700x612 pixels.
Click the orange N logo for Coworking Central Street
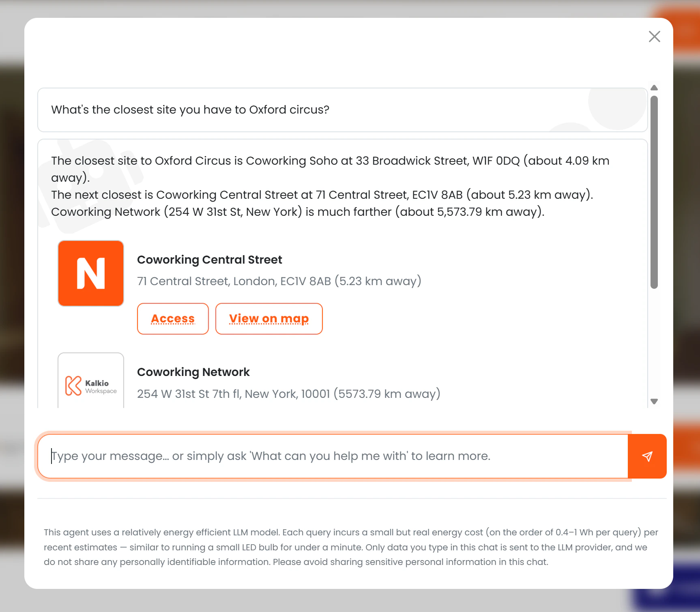point(90,273)
